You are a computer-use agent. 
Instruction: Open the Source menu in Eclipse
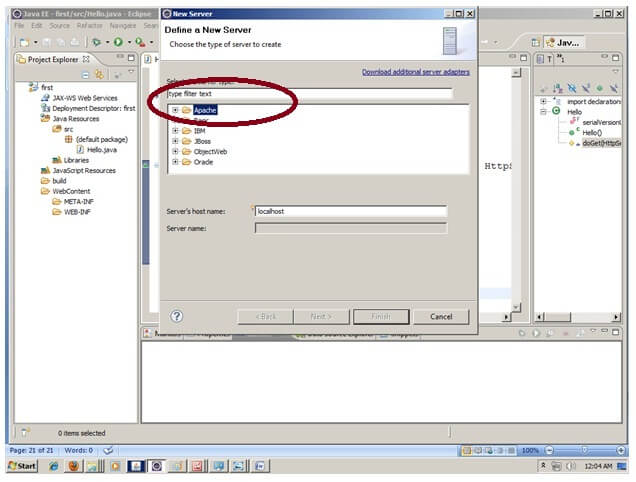[x=60, y=26]
